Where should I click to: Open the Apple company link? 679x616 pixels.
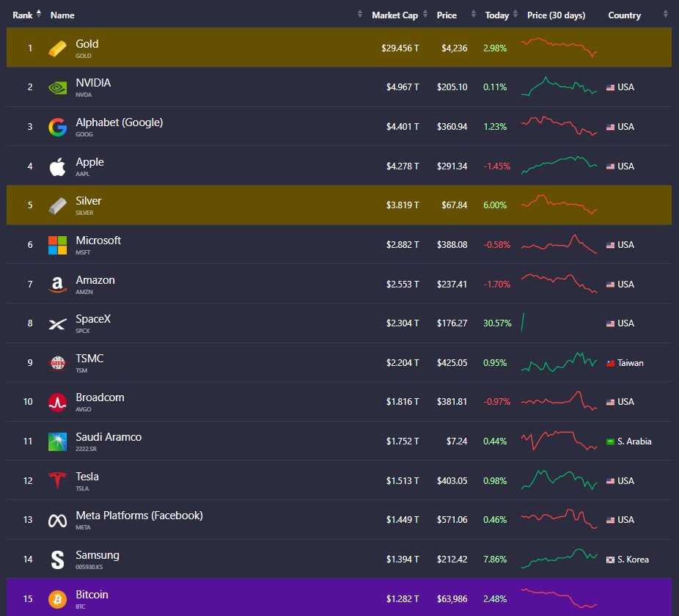[89, 162]
